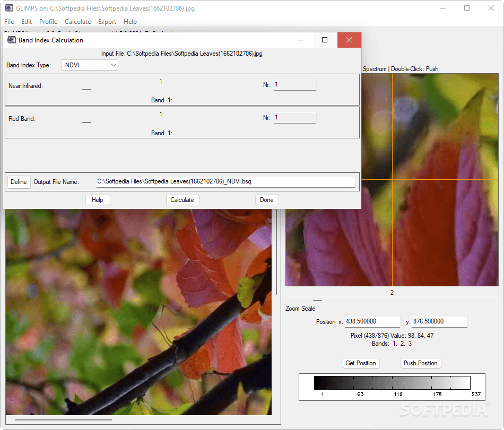The width and height of the screenshot is (504, 430).
Task: Click the Calculate button
Action: (183, 200)
